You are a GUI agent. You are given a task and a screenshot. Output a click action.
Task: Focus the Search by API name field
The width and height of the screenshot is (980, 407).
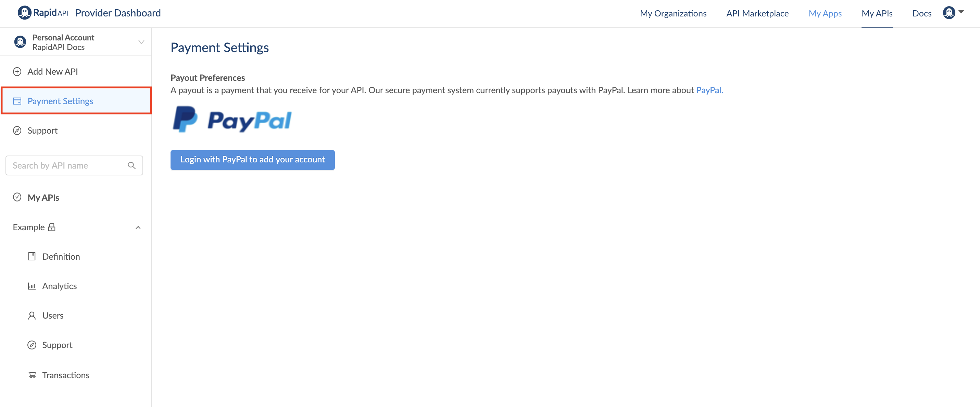point(68,165)
